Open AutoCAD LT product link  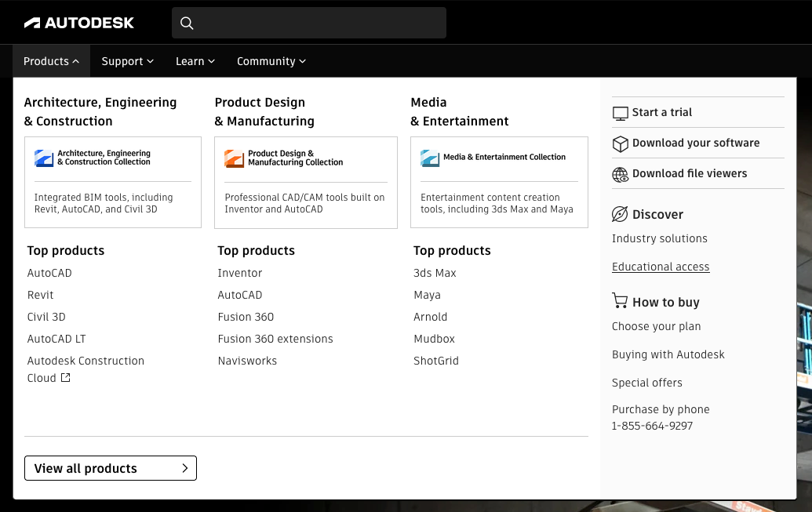56,339
